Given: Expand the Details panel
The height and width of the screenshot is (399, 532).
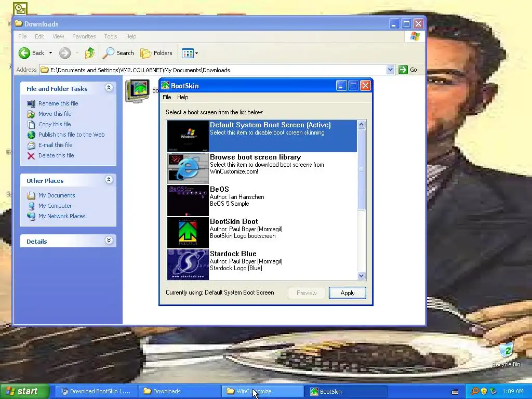Looking at the screenshot, I should tap(109, 241).
